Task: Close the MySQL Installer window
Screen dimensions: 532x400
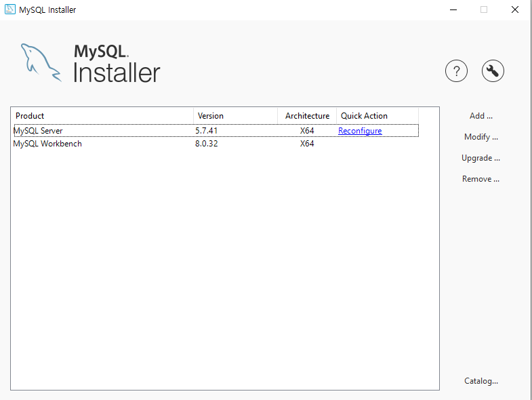Action: (x=515, y=9)
